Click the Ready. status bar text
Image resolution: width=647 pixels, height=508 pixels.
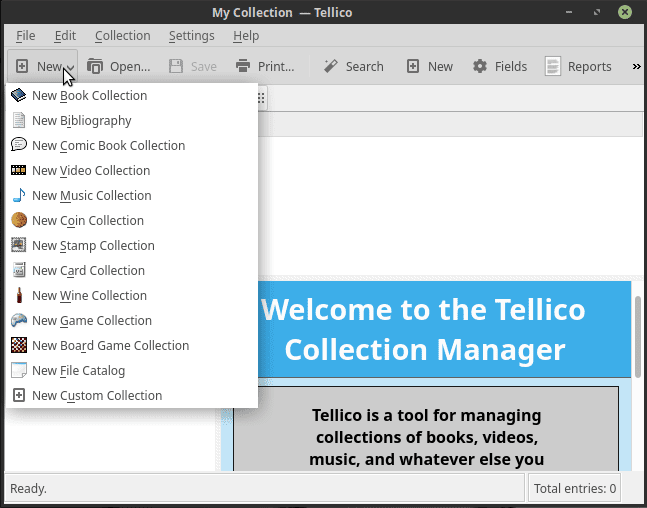click(x=28, y=489)
